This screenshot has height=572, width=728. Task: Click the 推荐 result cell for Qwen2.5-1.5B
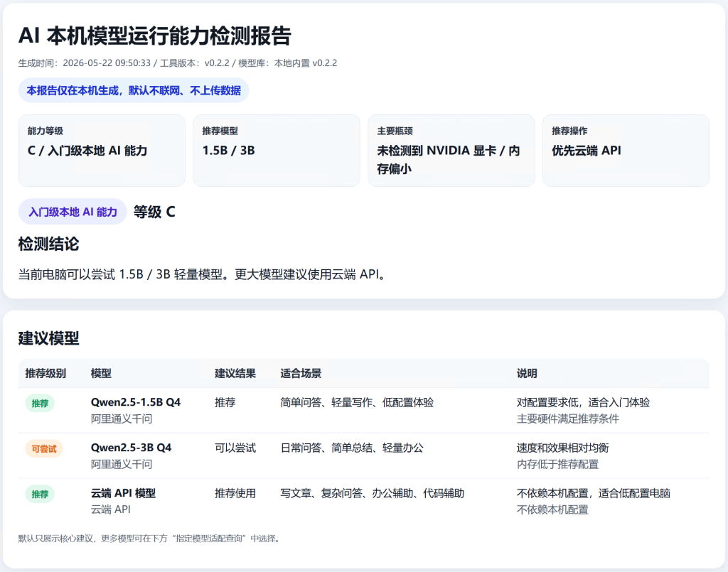pyautogui.click(x=225, y=402)
